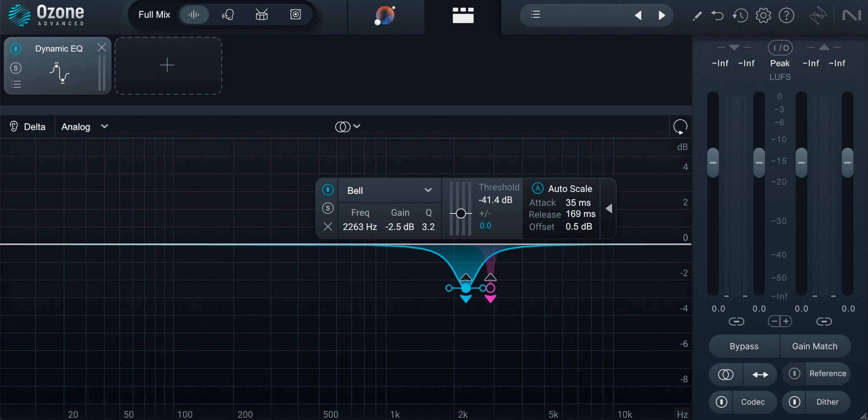Open the Dynamic EQ module preset list icon
The height and width of the screenshot is (420, 868).
(x=16, y=84)
